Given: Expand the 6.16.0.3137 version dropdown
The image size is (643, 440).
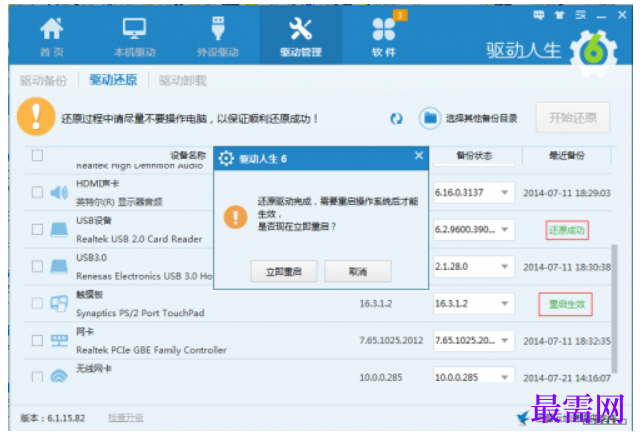Looking at the screenshot, I should click(x=474, y=192).
